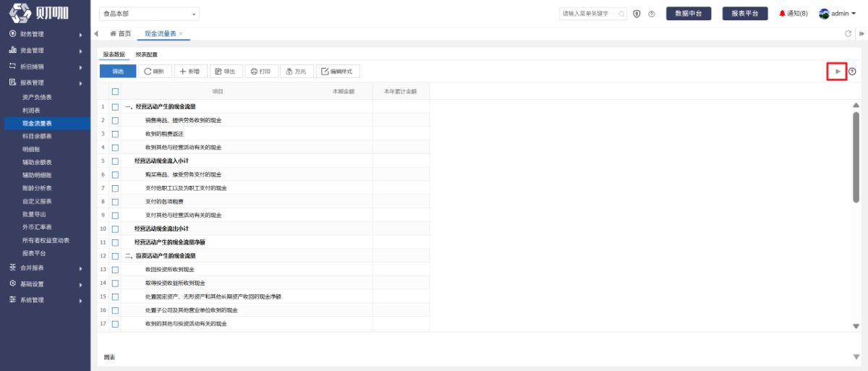
Task: Click the home icon on the 首页 tab
Action: point(113,34)
